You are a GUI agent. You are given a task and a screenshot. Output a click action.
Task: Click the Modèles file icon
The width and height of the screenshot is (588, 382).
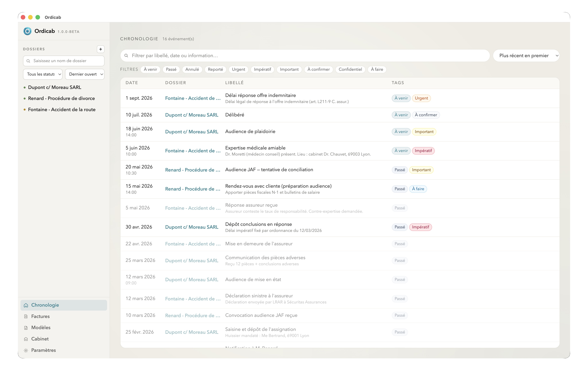26,328
